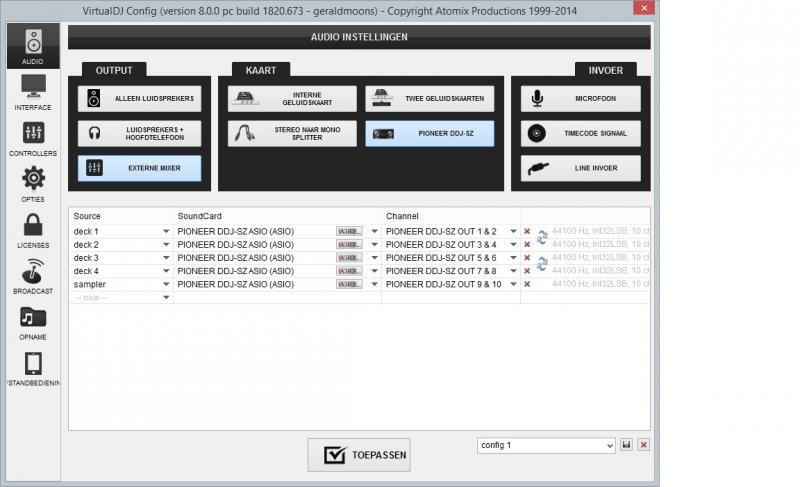Add Microfoon input
This screenshot has width=800, height=487.
581,98
